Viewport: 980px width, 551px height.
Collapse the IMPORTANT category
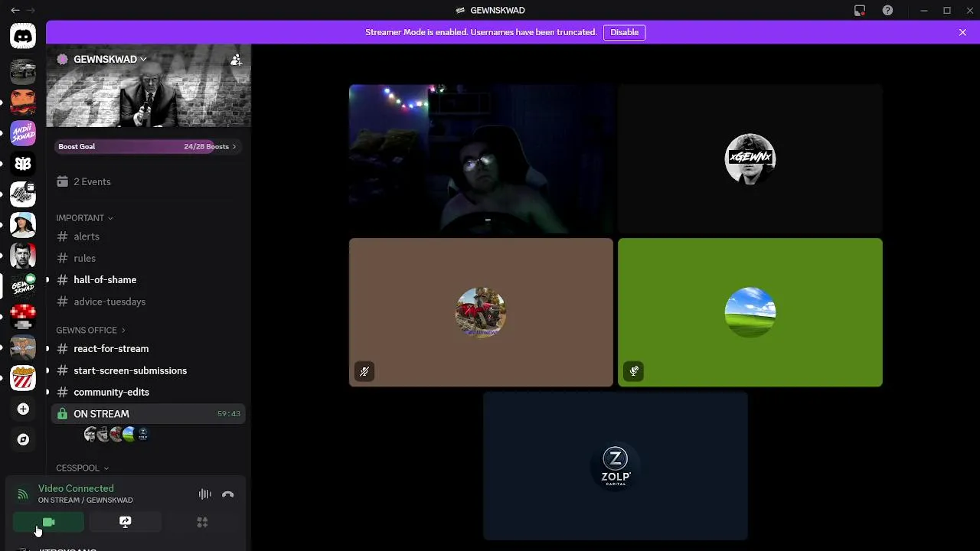point(84,218)
